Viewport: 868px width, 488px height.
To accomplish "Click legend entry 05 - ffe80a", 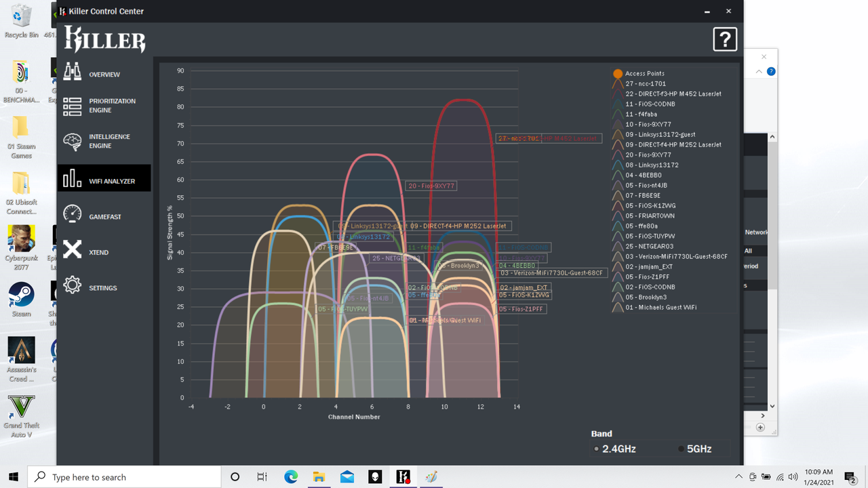I will pos(641,226).
